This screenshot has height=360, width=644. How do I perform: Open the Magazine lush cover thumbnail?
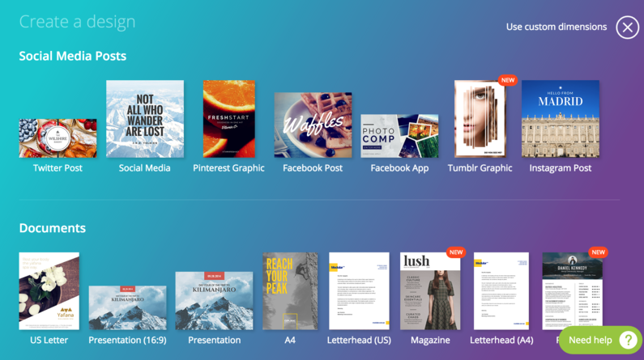[430, 291]
